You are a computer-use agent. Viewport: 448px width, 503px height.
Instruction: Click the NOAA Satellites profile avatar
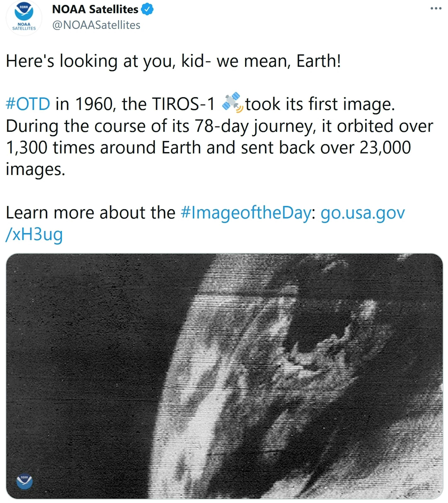pyautogui.click(x=24, y=18)
